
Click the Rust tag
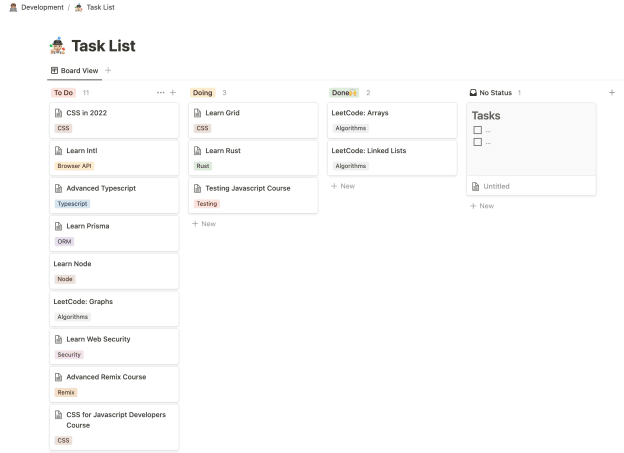[x=203, y=166]
